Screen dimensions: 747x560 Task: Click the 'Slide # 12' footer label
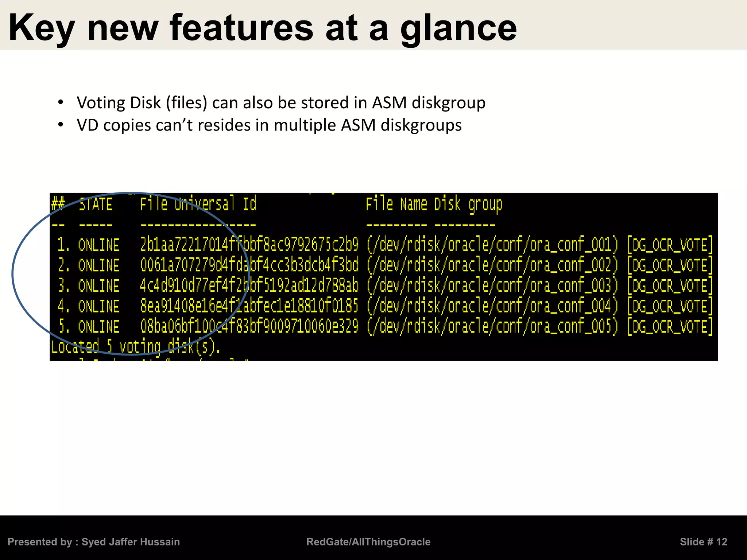[703, 542]
